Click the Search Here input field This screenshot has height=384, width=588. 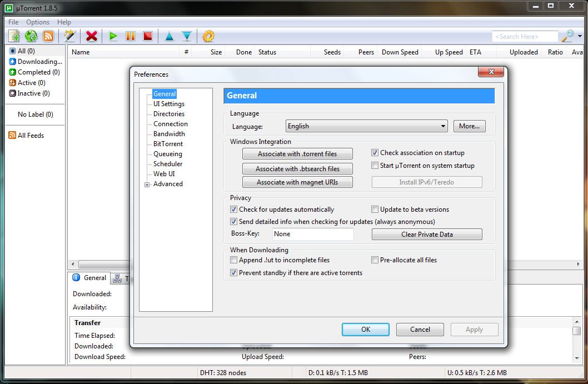[x=525, y=36]
